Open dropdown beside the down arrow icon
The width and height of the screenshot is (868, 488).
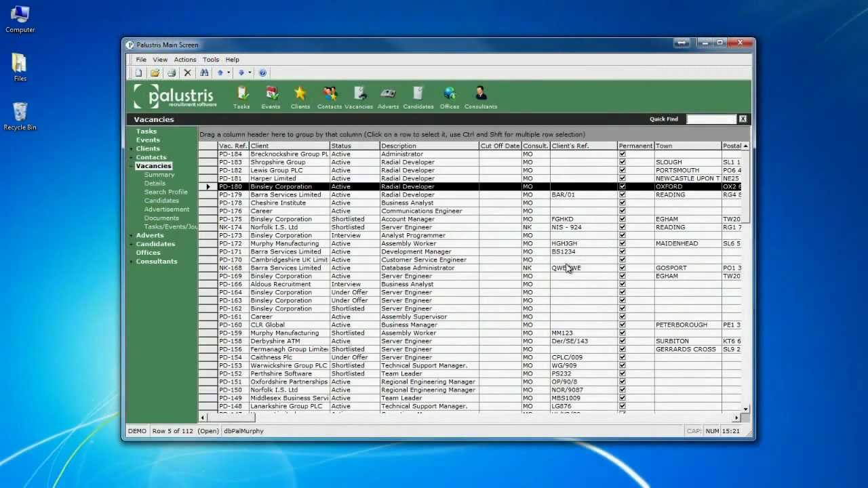coord(250,73)
